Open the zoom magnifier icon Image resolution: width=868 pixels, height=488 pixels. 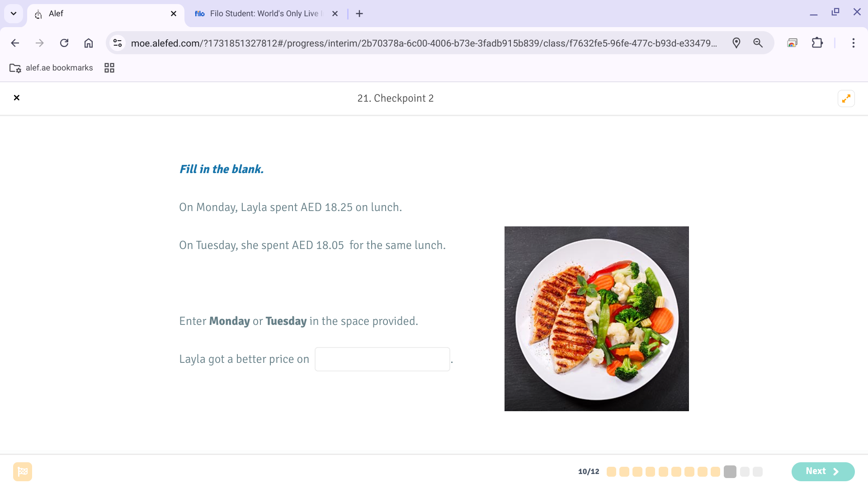[758, 43]
